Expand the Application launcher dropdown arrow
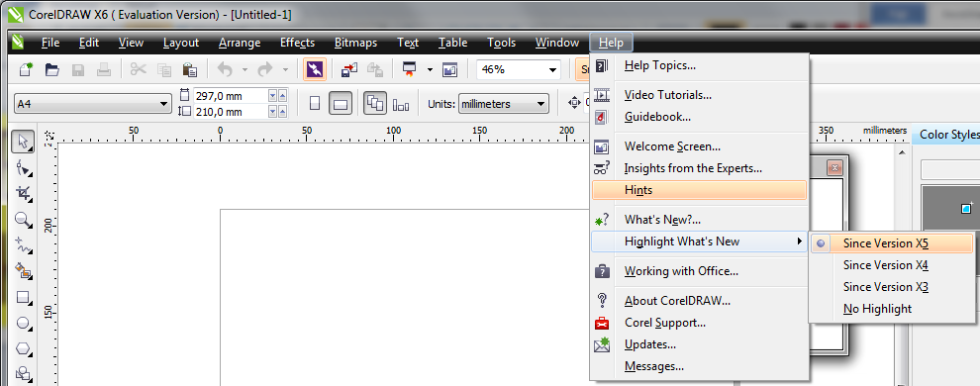980x386 pixels. (430, 70)
